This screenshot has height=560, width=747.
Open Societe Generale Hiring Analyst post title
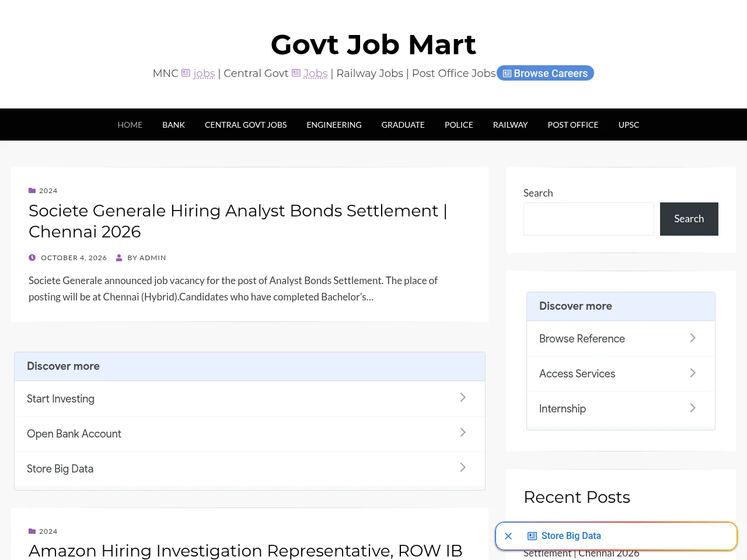pos(238,221)
